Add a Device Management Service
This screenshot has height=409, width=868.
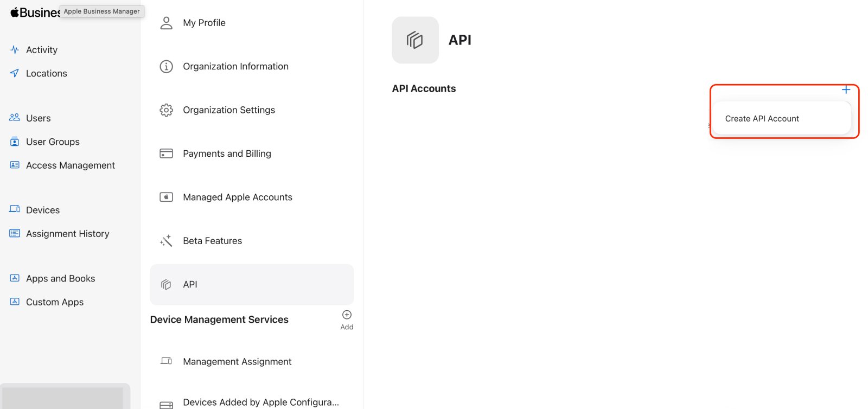pos(347,319)
